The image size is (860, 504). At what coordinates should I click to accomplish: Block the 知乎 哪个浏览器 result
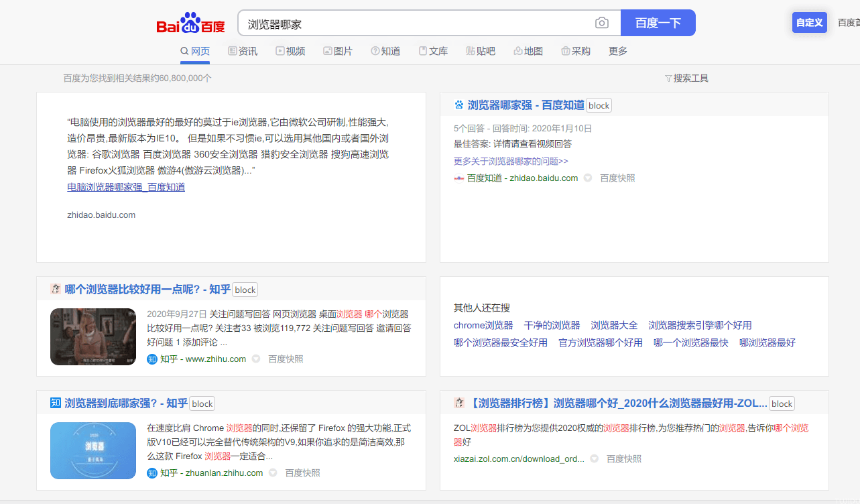pyautogui.click(x=245, y=290)
